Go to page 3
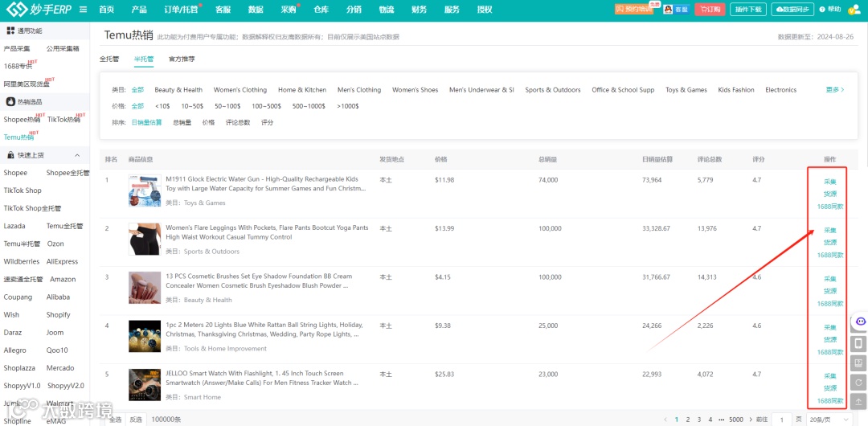This screenshot has height=426, width=868. point(699,420)
